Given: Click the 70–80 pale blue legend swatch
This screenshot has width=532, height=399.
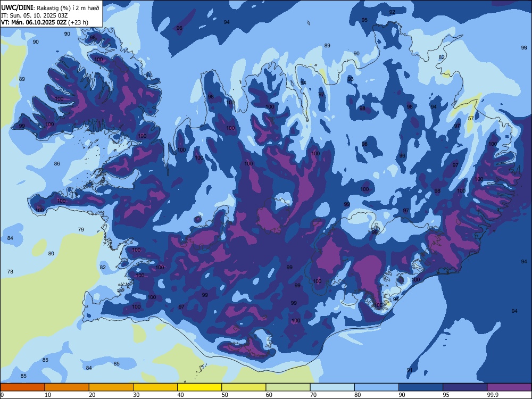Looking at the screenshot, I should (332, 387).
